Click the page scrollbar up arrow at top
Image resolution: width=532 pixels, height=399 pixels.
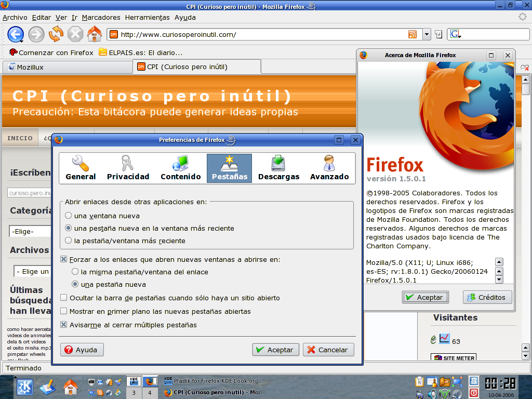[x=526, y=79]
